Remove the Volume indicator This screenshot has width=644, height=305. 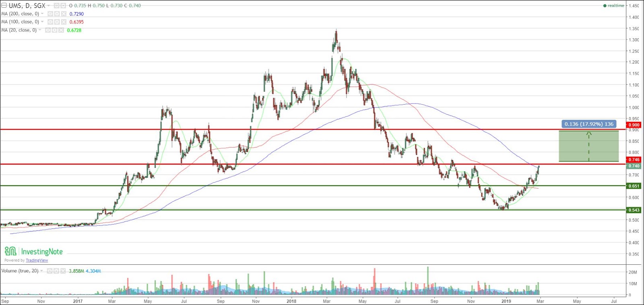[63, 271]
